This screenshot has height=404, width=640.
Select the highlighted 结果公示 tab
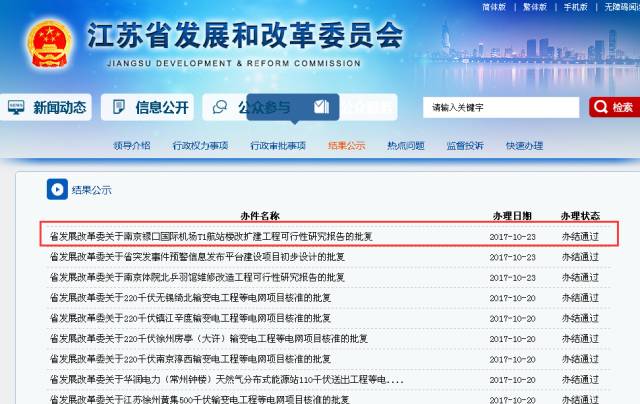click(x=347, y=146)
